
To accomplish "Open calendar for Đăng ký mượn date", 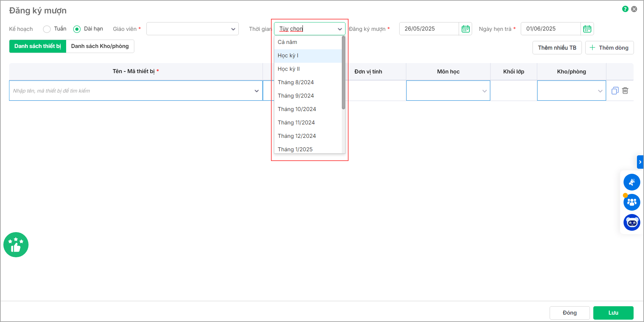I will click(x=466, y=29).
